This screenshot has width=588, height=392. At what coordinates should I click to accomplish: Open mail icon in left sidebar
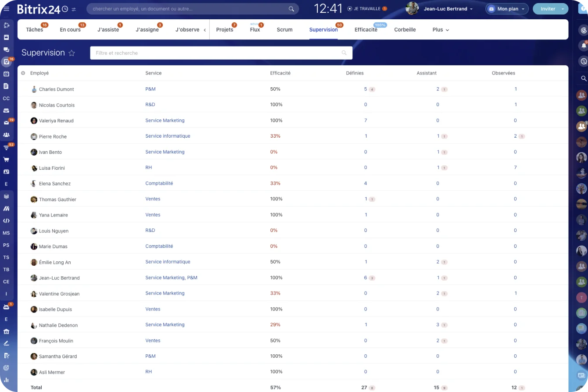pos(6,123)
